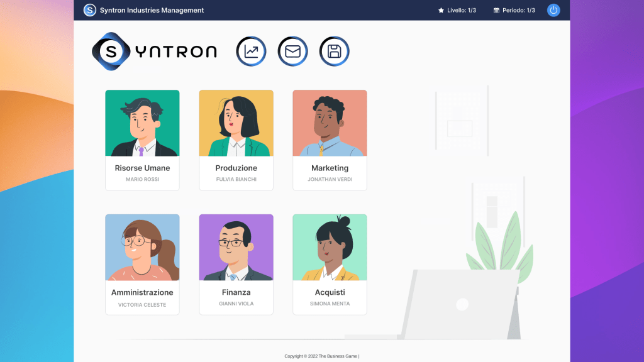The width and height of the screenshot is (644, 362).
Task: Click the save floppy disk icon
Action: pyautogui.click(x=335, y=52)
